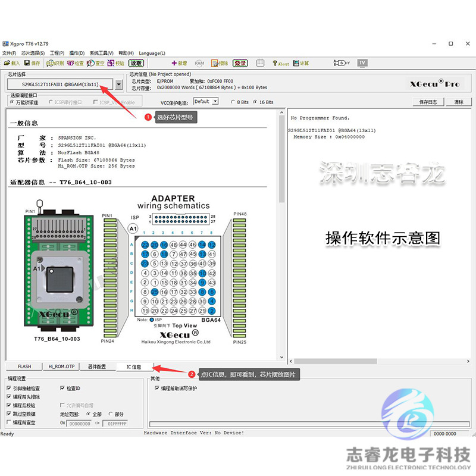Click the progress bar at bottom

(309, 424)
